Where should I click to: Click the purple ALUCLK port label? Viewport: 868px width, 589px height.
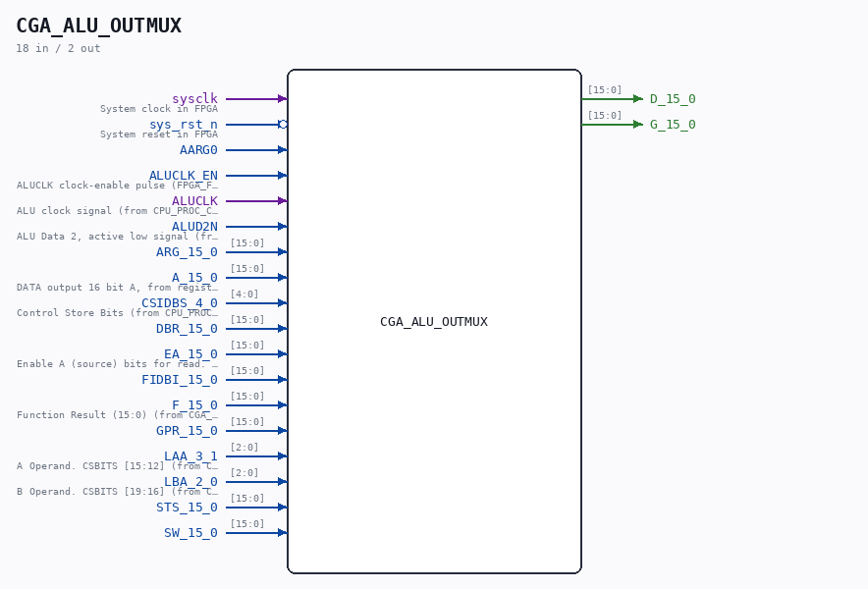pos(194,200)
